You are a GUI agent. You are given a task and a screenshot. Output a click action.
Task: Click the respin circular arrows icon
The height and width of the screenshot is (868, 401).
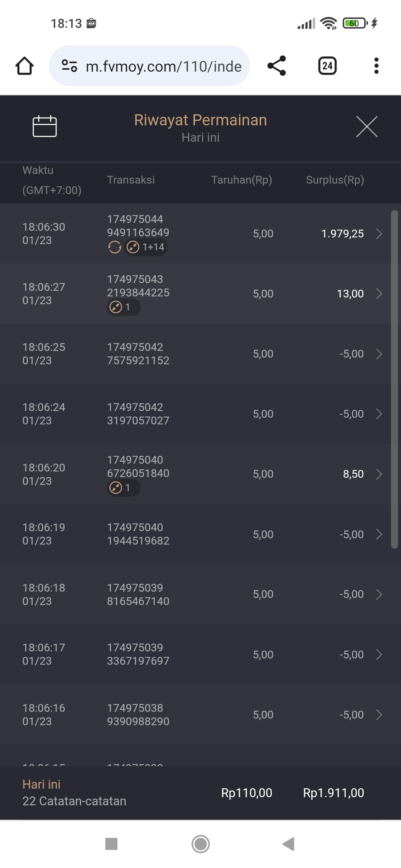click(x=114, y=247)
